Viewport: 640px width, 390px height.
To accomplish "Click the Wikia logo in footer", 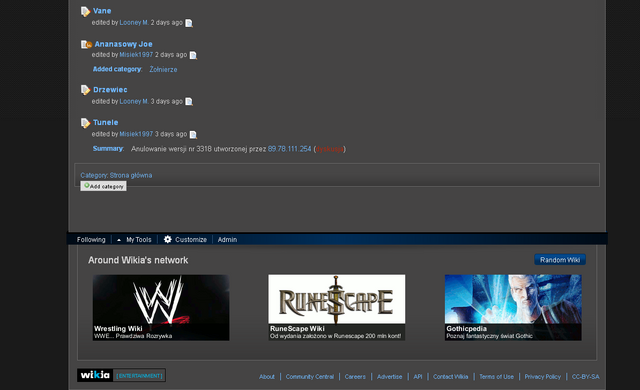I will tap(95, 375).
